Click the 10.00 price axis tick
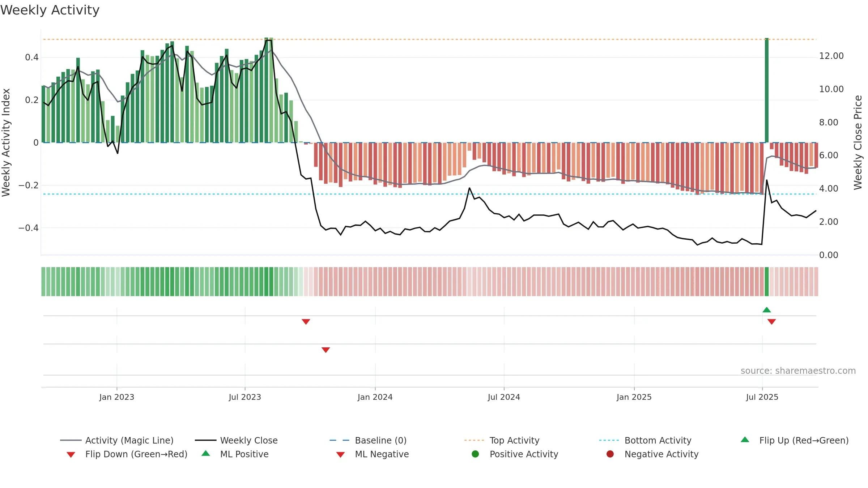Viewport: 868px width, 488px height. [x=831, y=89]
